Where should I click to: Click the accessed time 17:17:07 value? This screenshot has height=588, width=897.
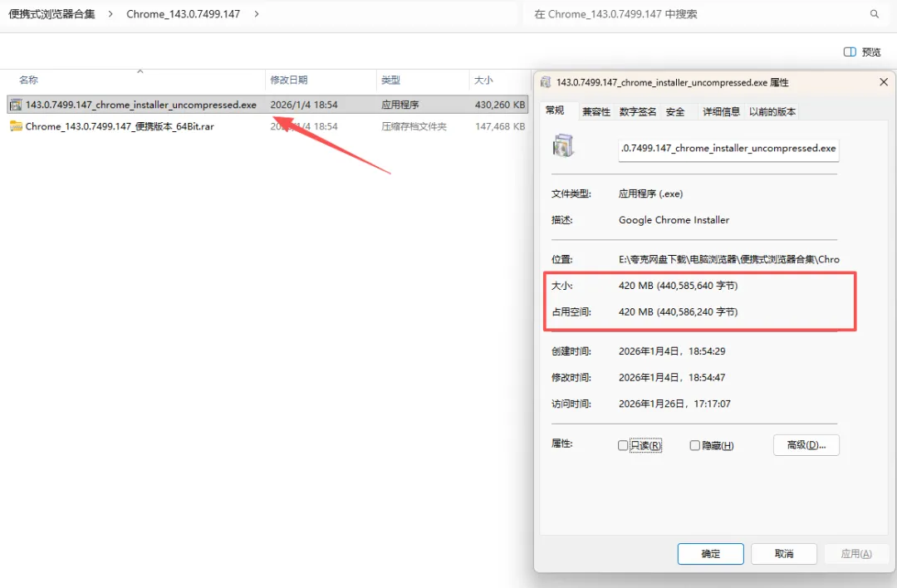[674, 404]
